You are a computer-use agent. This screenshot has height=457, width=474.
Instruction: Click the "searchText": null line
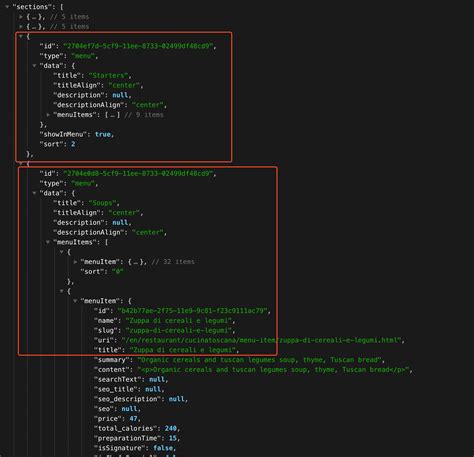point(131,379)
